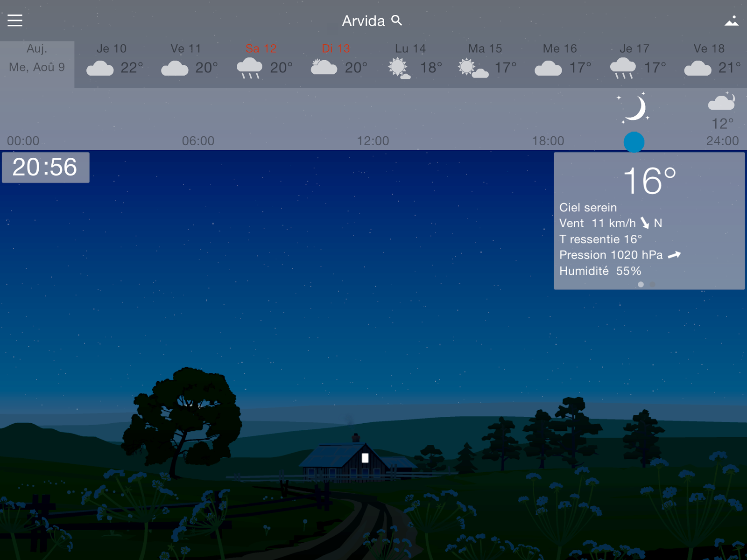
Task: Switch to second page dot of weather panel
Action: [653, 284]
